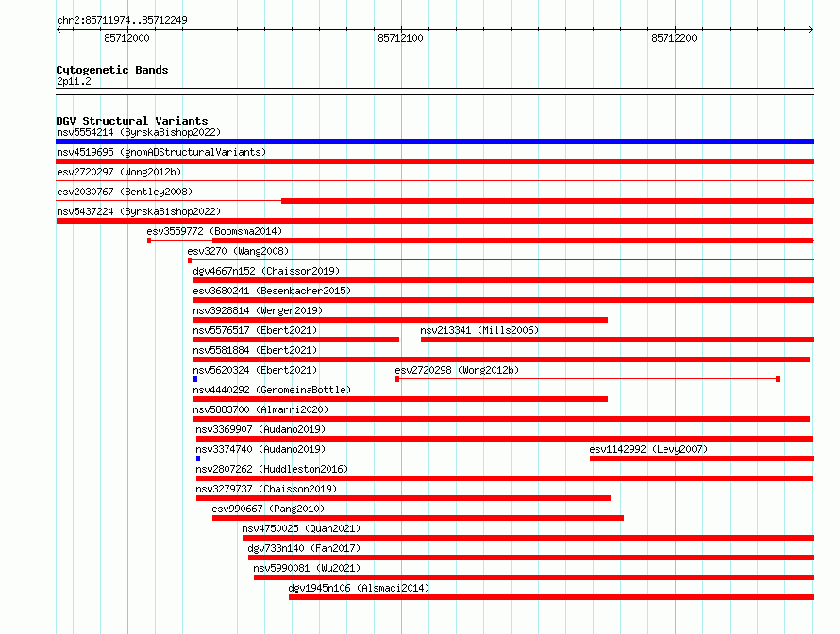840x634 pixels.
Task: Click the Cytogenetic Bands track title
Action: click(x=112, y=70)
